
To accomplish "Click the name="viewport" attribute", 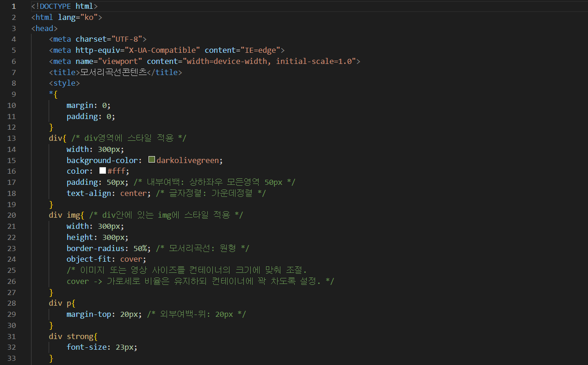I will coord(109,62).
